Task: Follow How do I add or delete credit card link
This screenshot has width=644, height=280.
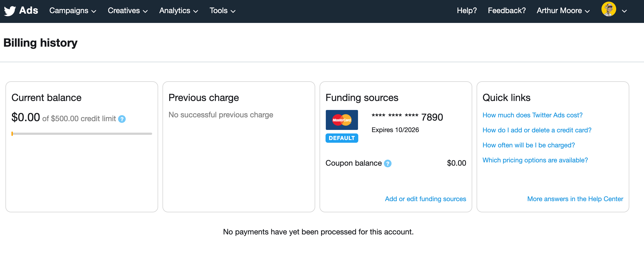Action: pos(537,130)
